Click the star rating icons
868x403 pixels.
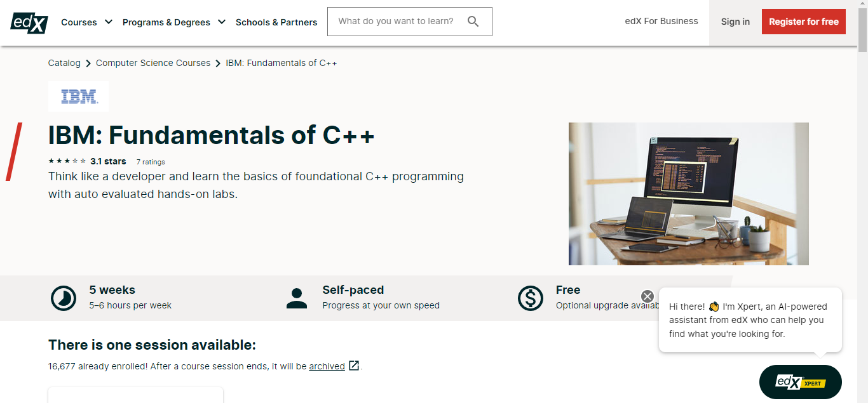[x=67, y=161]
